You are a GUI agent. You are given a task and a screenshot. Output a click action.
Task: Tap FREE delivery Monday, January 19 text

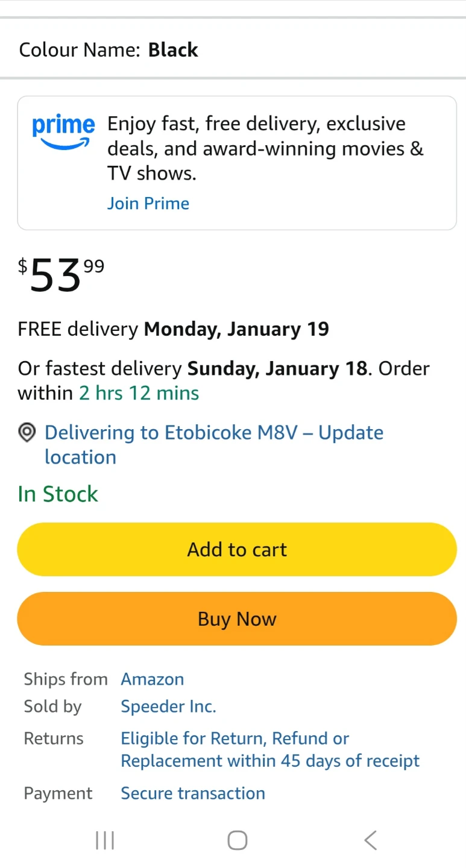coord(174,329)
